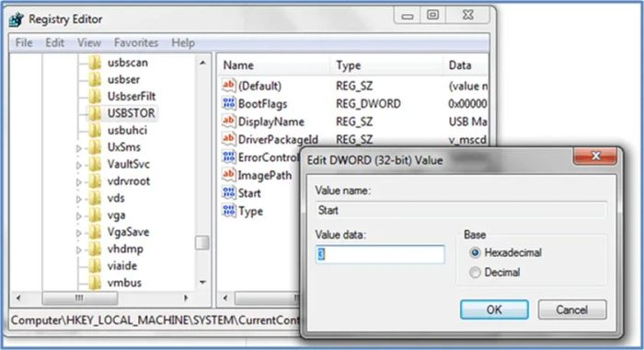
Task: Sort values by the Type column header
Action: tap(386, 65)
